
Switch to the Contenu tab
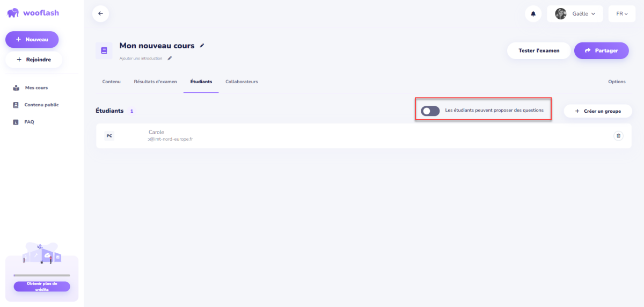(x=111, y=82)
